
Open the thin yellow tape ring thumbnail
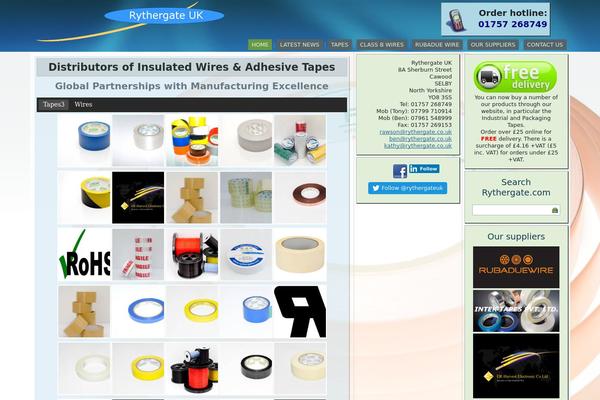coord(192,312)
